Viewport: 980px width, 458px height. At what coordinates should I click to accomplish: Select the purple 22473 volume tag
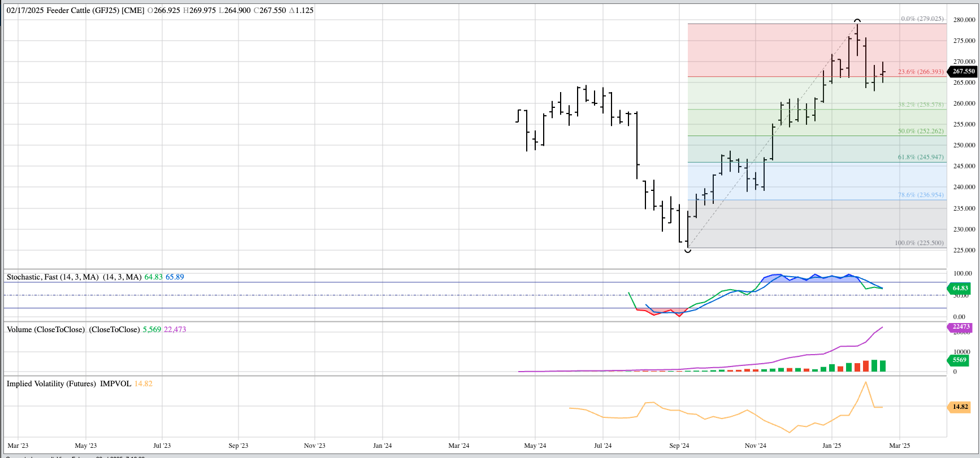point(960,327)
